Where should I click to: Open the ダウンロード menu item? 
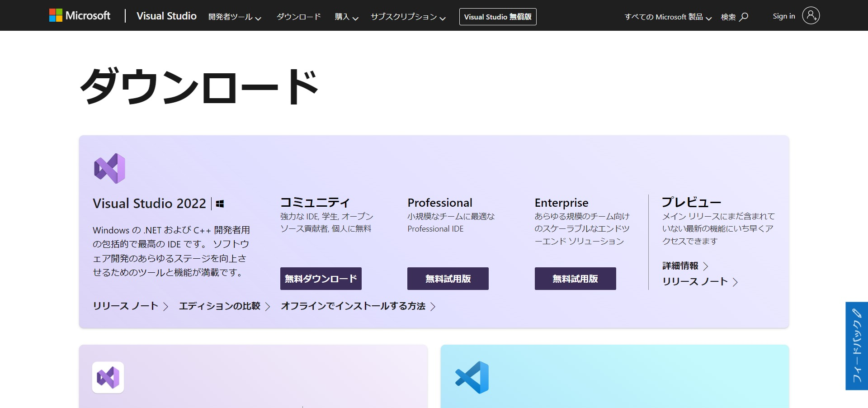(x=298, y=17)
